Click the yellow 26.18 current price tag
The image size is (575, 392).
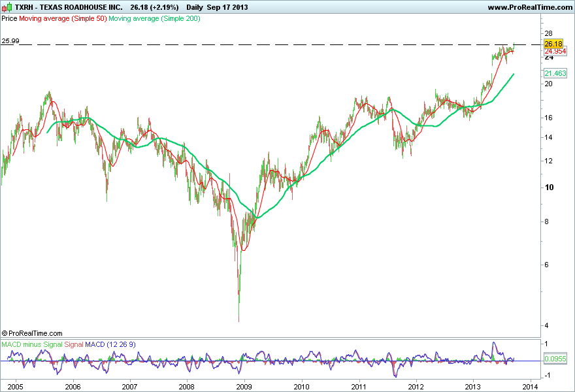(553, 44)
